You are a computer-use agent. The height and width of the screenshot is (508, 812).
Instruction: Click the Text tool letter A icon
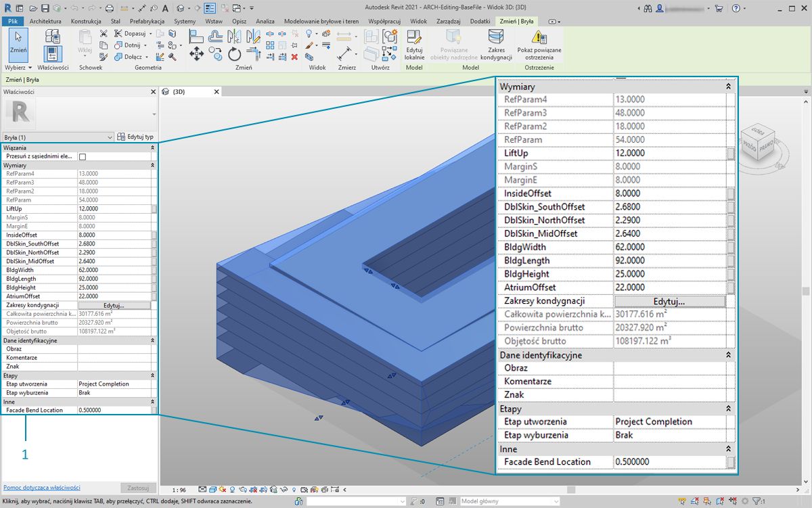click(165, 8)
